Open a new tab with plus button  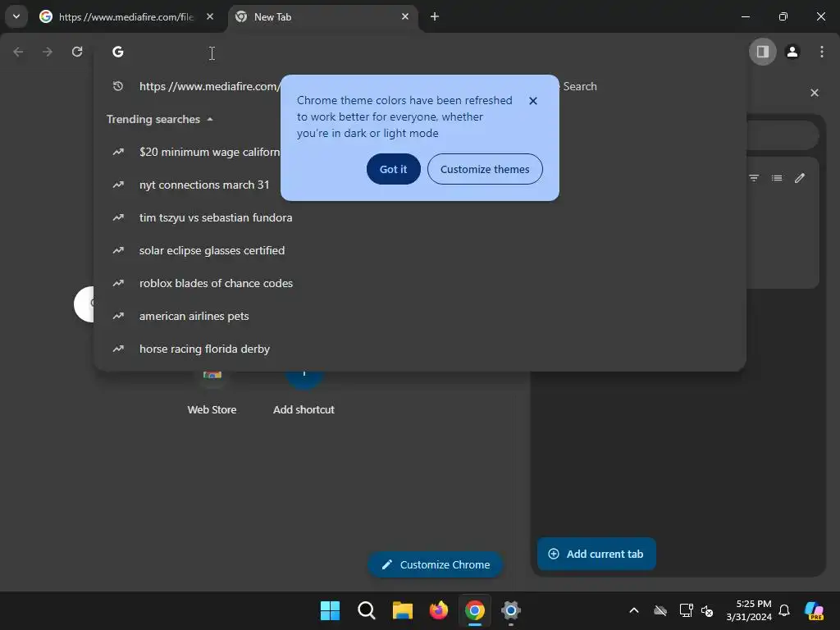tap(435, 16)
